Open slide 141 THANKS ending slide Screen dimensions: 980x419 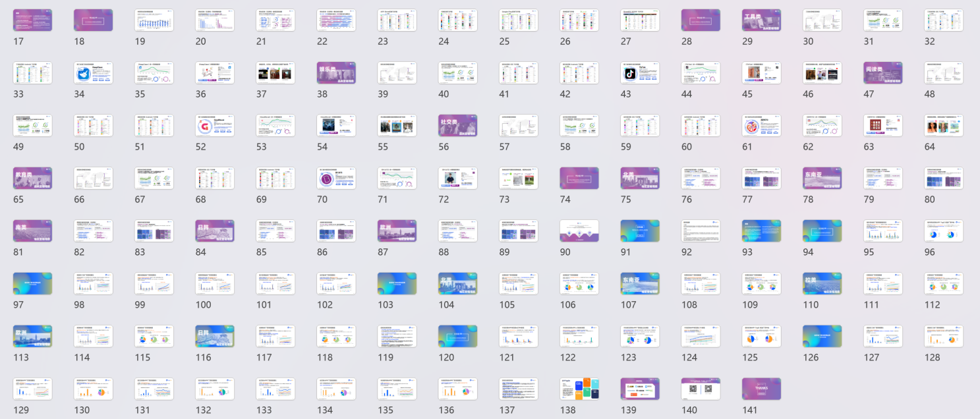click(761, 389)
